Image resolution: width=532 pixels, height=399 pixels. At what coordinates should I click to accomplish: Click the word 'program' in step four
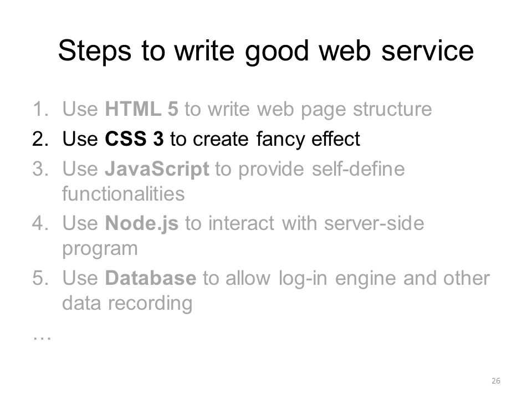click(100, 249)
